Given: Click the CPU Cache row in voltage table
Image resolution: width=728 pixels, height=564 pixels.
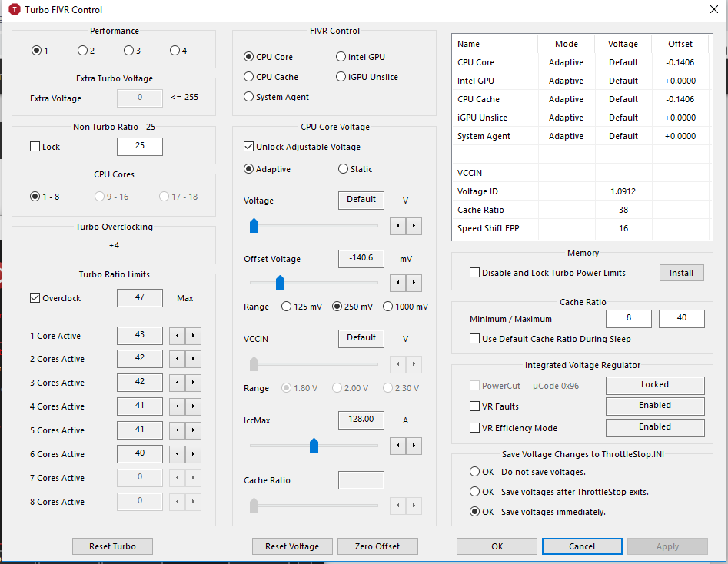Looking at the screenshot, I should click(x=582, y=99).
